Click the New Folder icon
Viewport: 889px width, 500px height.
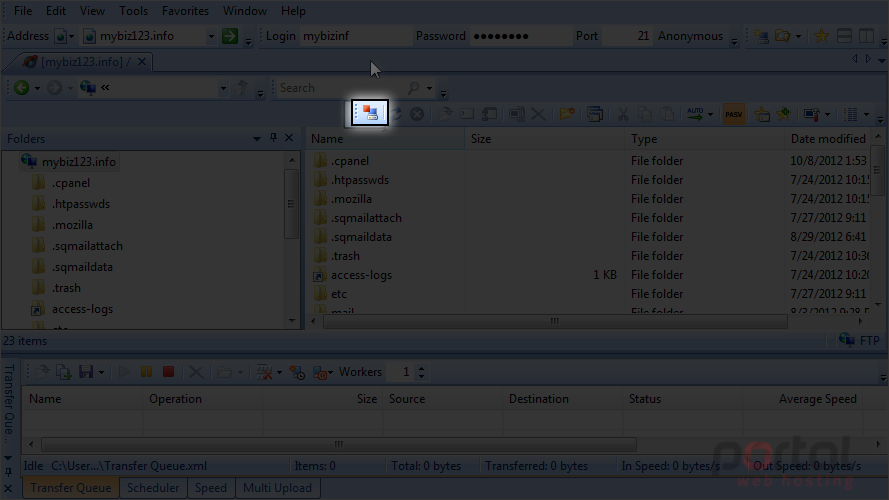click(x=566, y=114)
